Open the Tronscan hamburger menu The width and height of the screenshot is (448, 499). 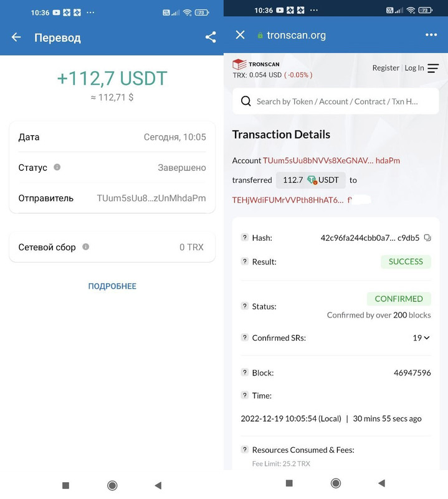point(433,68)
